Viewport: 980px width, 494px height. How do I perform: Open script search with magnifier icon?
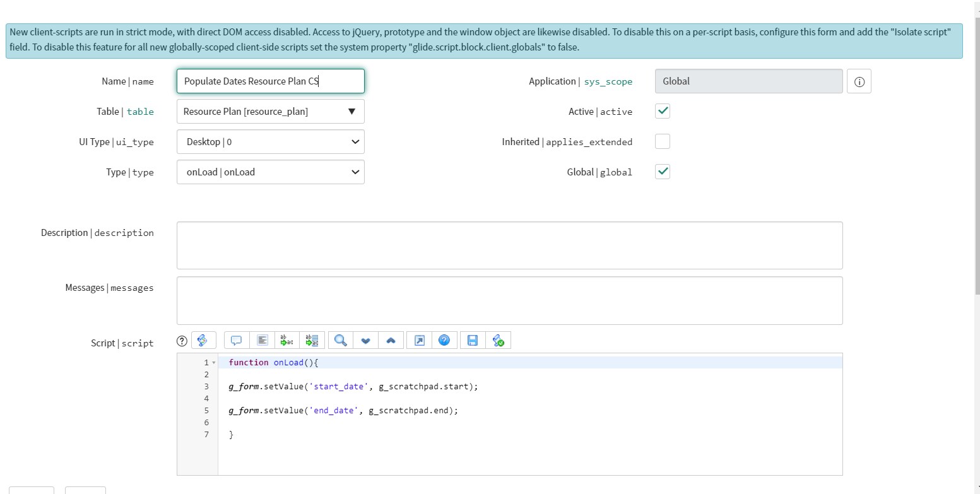coord(340,341)
